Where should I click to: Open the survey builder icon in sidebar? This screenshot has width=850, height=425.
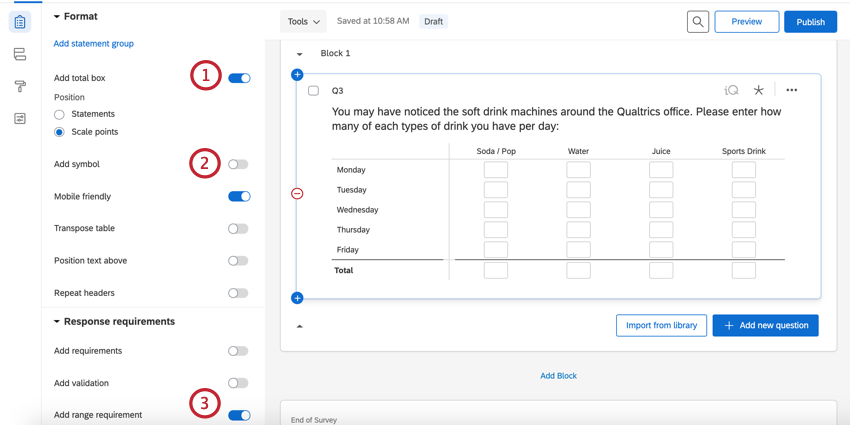click(20, 22)
